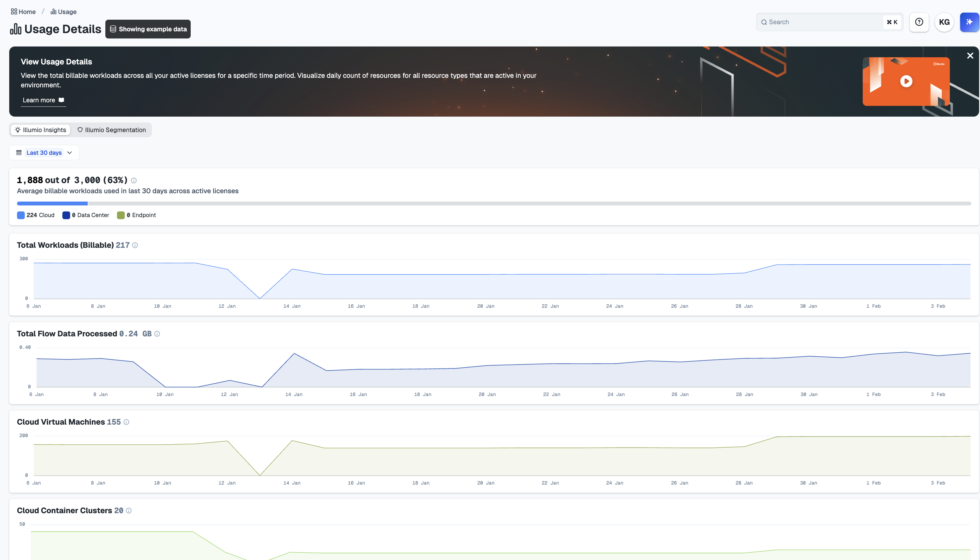
Task: Click the help question-mark icon
Action: pos(919,22)
